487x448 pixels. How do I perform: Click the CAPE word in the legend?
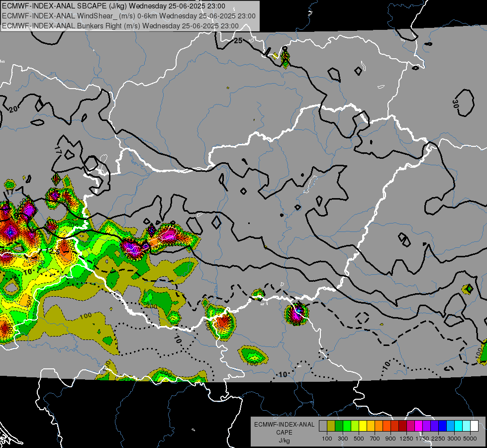(x=284, y=433)
